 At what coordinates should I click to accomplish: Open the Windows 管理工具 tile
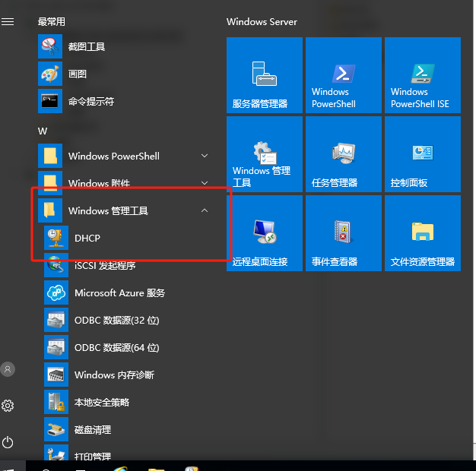265,154
